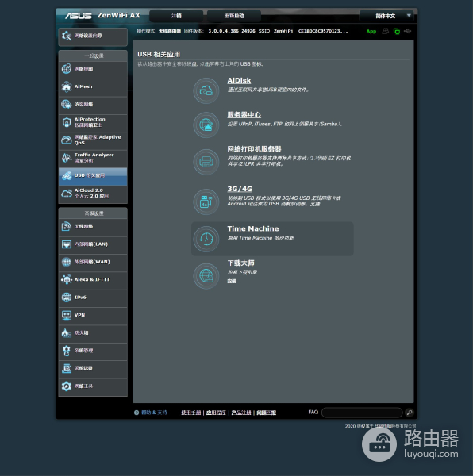Image resolution: width=473 pixels, height=476 pixels.
Task: Open AiProtection 智能网络卫士 in sidebar
Action: 93,122
